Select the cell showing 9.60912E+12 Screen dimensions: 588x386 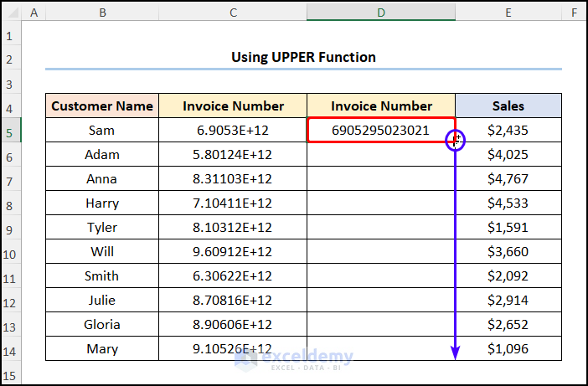[233, 251]
